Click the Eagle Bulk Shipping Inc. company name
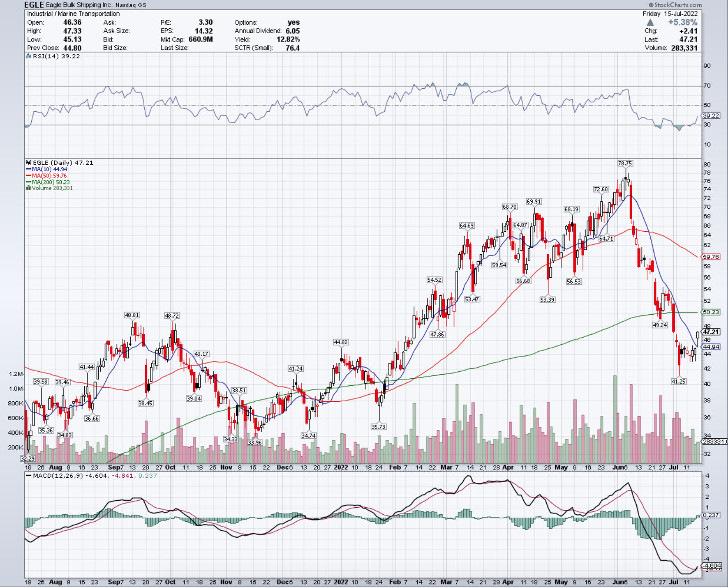728x588 pixels. click(x=79, y=5)
